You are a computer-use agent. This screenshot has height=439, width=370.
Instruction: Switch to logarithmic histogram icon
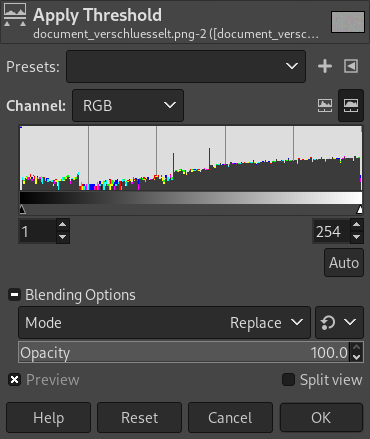click(351, 105)
